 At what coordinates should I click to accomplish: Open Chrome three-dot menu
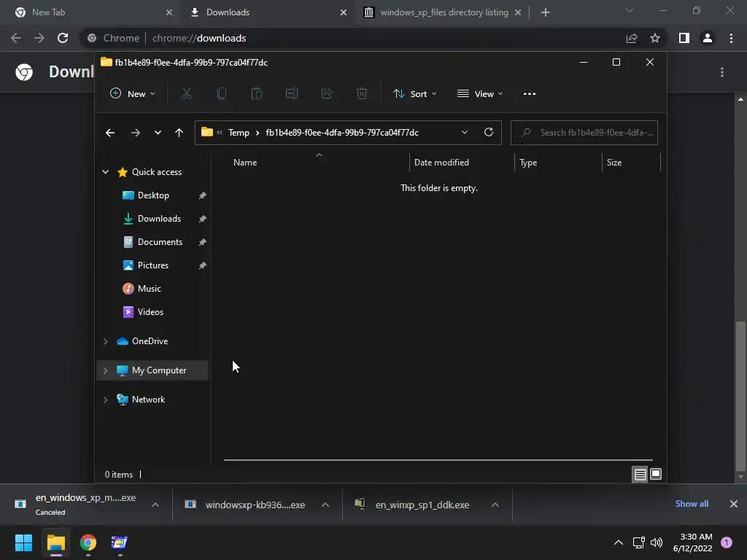tap(731, 38)
